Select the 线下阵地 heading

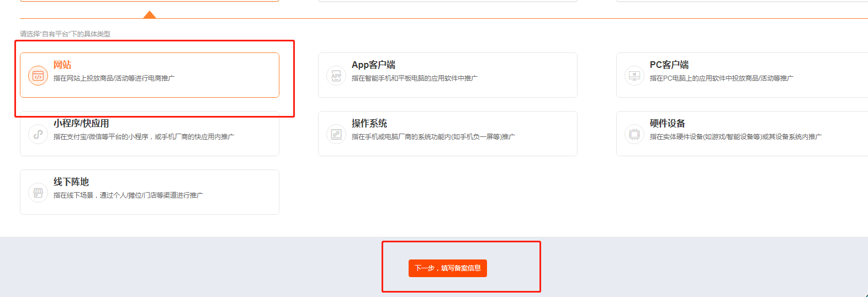click(71, 182)
